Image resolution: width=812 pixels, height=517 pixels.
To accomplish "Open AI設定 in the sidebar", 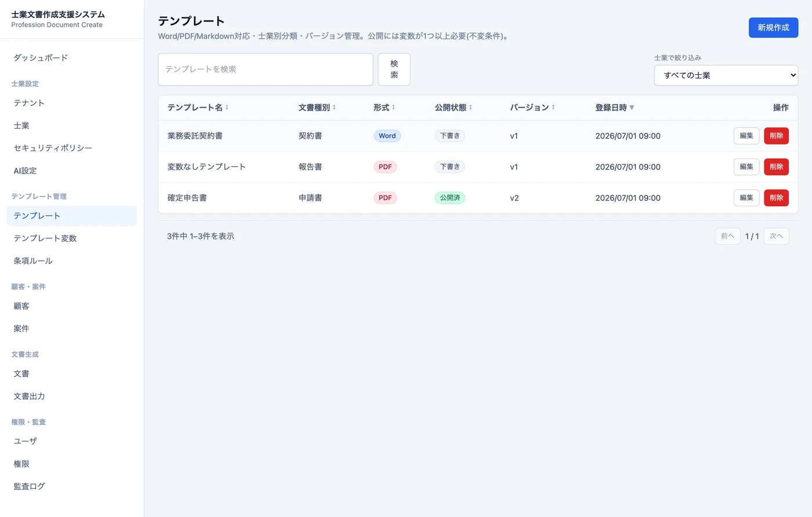I will coord(72,171).
